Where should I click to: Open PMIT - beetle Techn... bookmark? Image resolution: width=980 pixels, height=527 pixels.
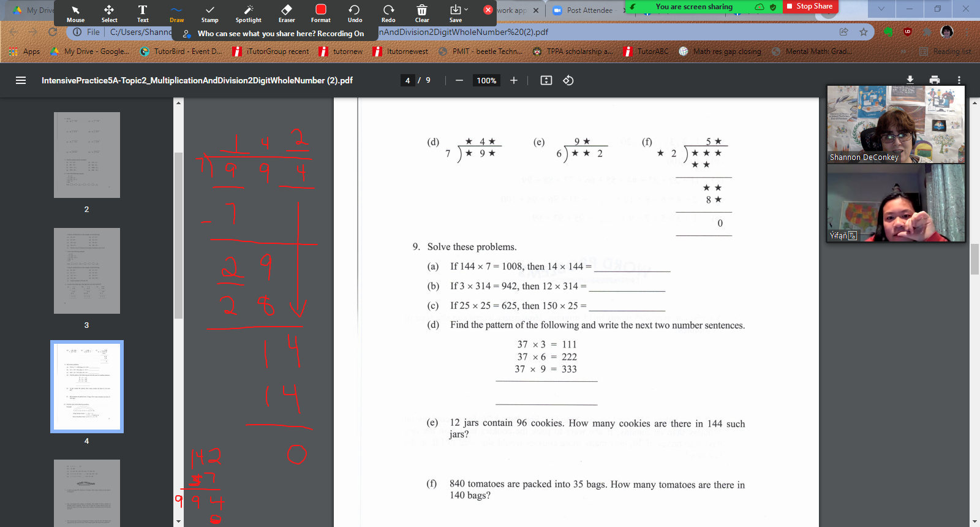click(x=481, y=51)
